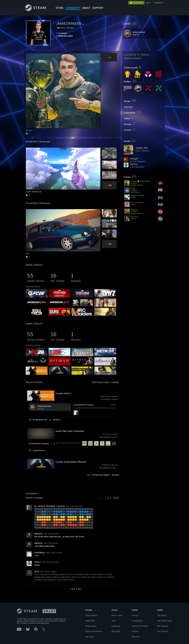Expand the JAMIEDRAKE69 name history arrow

pos(83,24)
